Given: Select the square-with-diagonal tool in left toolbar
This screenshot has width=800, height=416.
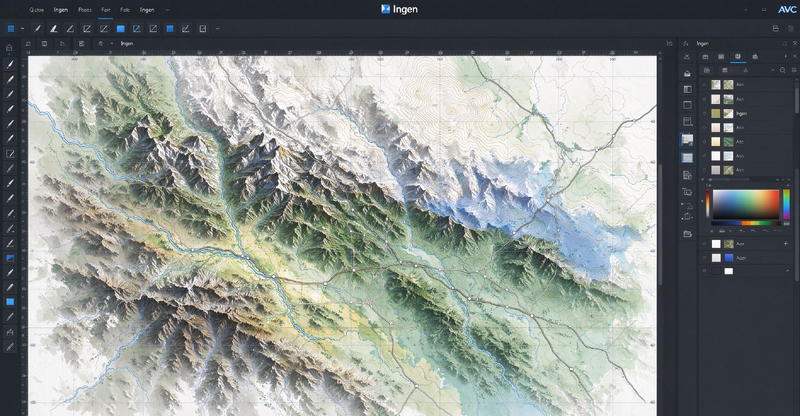Looking at the screenshot, I should [10, 154].
